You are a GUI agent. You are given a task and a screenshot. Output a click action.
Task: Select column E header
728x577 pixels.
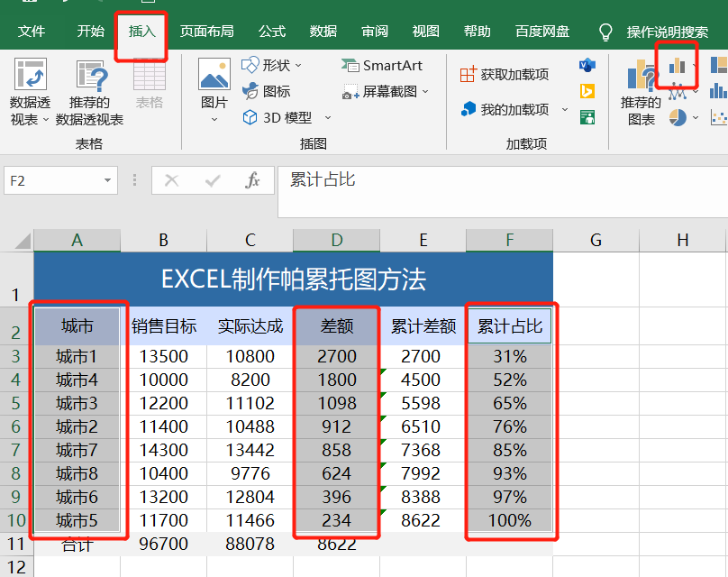(423, 240)
